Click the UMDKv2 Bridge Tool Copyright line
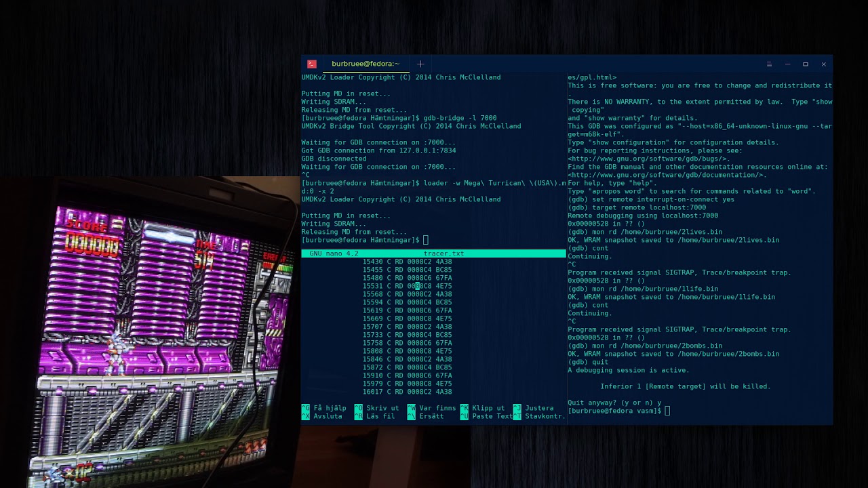Screen dimensions: 868x488 click(x=411, y=126)
